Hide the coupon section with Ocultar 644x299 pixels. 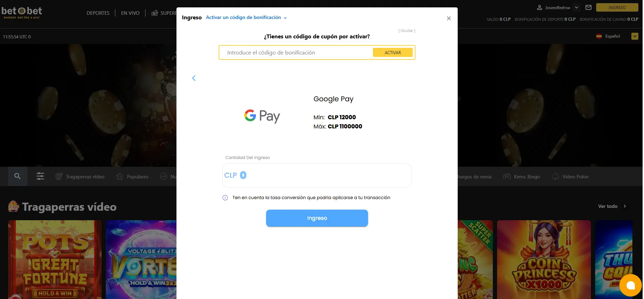click(407, 31)
